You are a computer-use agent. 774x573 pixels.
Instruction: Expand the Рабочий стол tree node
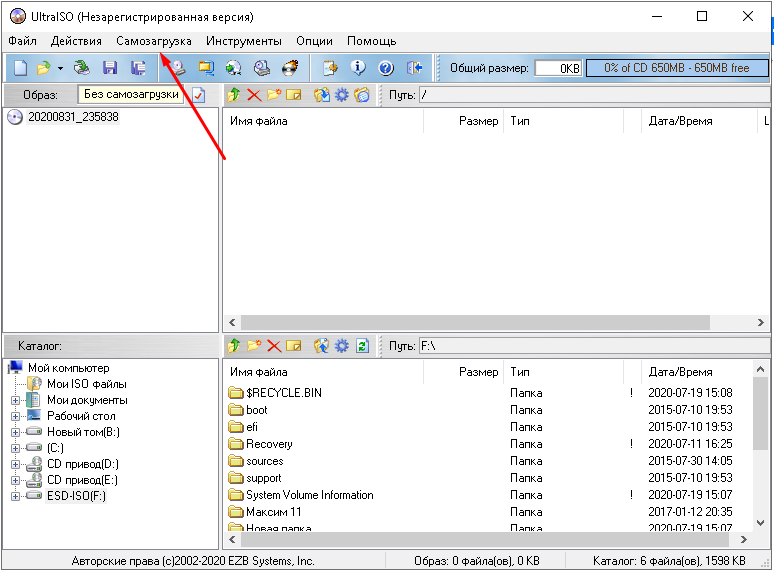[x=15, y=417]
